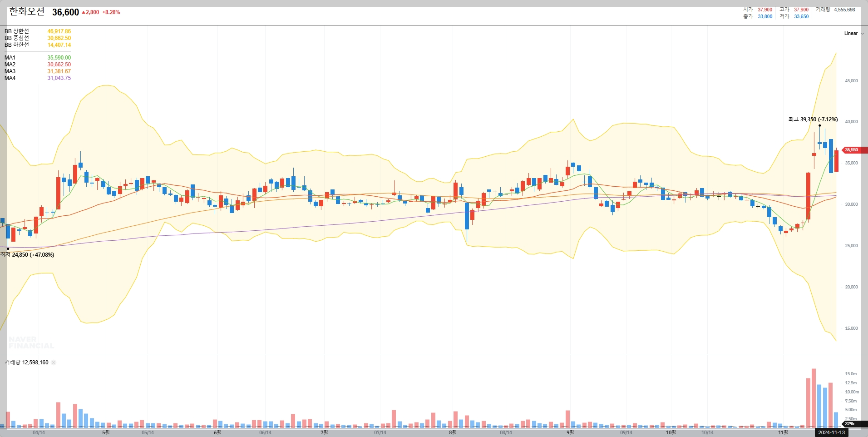The image size is (868, 437).
Task: Click the ▲2,800 price change value
Action: click(90, 12)
